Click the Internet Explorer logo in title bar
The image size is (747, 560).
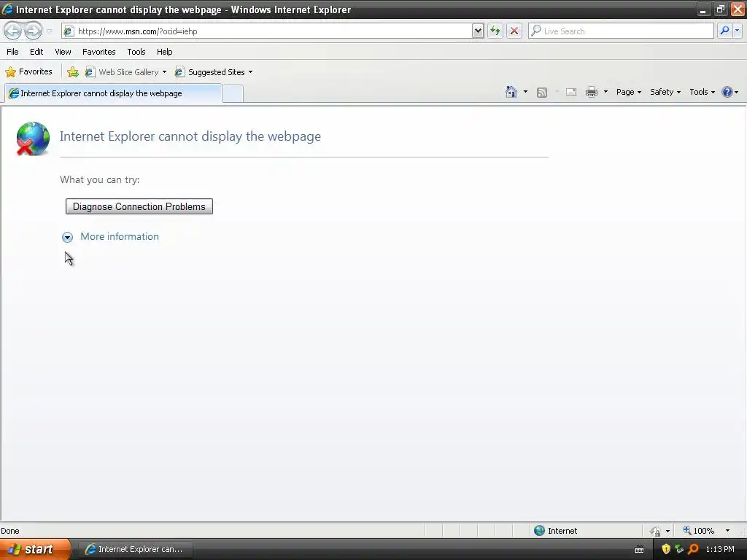coord(7,9)
